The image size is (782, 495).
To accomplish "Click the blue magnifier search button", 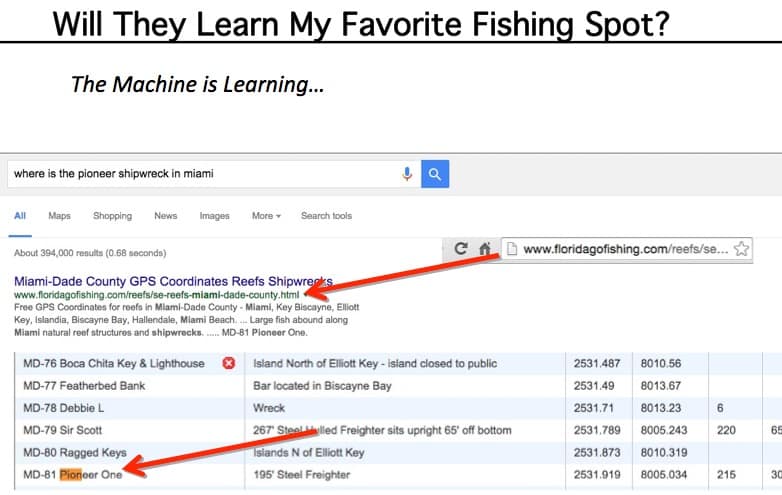I will (435, 174).
